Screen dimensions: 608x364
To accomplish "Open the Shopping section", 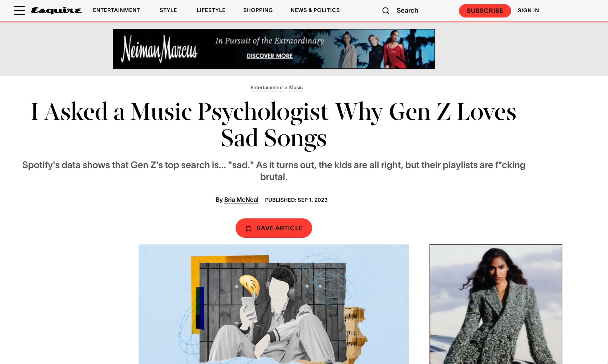I will pos(258,10).
